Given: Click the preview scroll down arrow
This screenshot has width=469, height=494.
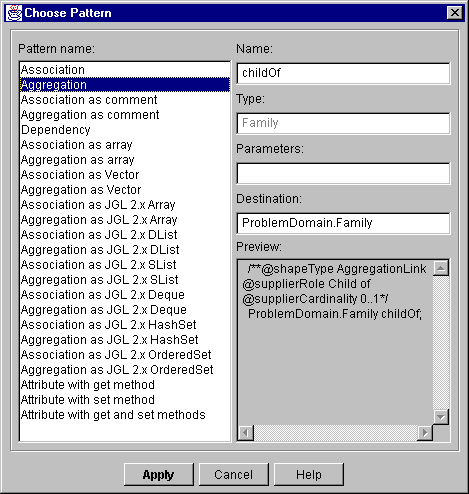Looking at the screenshot, I should (441, 417).
